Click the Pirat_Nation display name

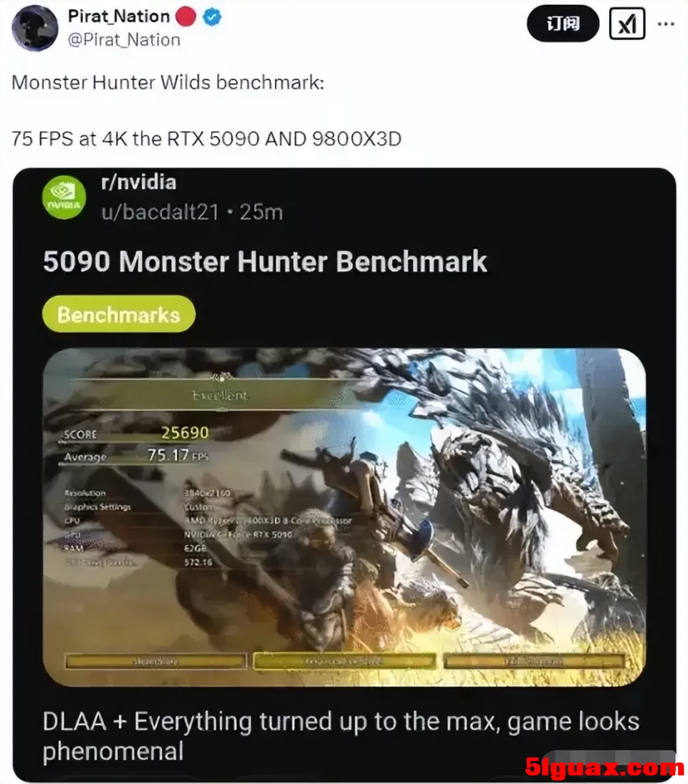[118, 16]
